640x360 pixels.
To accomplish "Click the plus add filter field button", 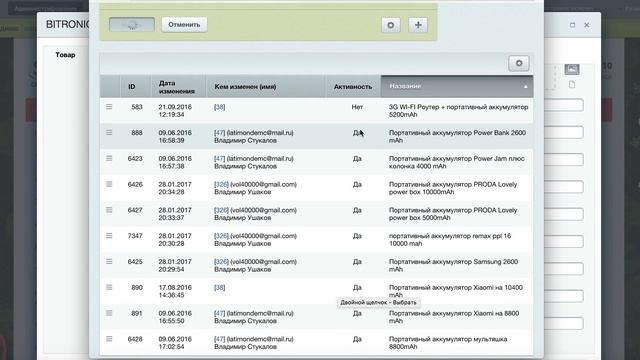I will point(418,25).
